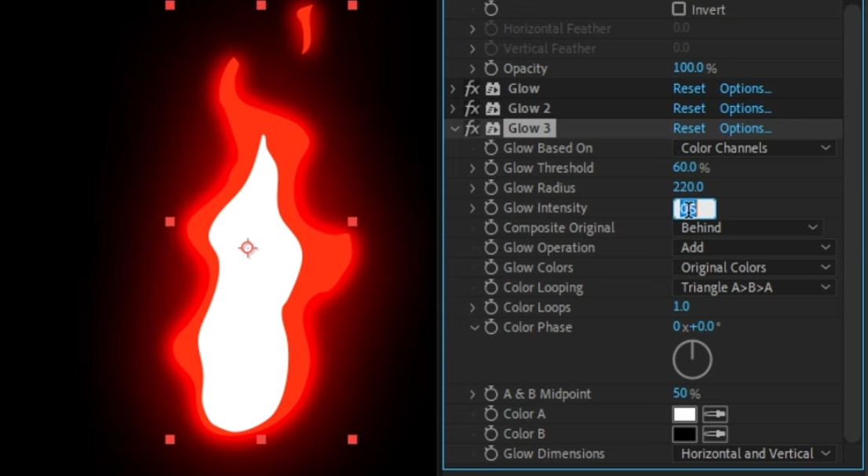868x476 pixels.
Task: Expand Glow Intensity property
Action: 472,208
